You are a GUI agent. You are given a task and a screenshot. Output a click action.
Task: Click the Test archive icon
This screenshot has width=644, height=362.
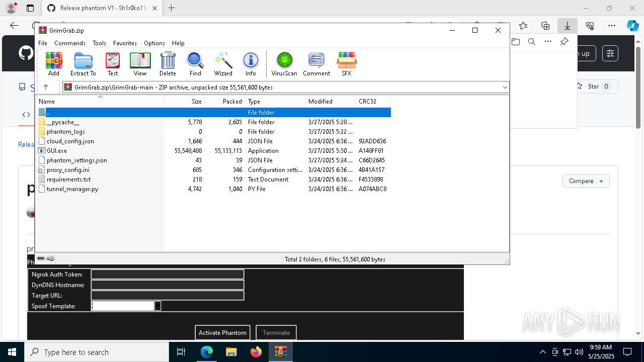pos(113,64)
